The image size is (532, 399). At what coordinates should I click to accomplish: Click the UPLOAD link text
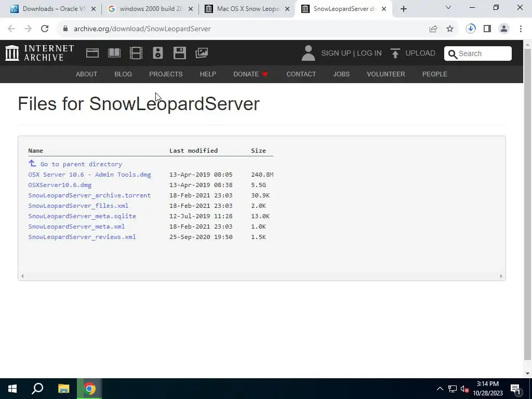click(x=420, y=54)
